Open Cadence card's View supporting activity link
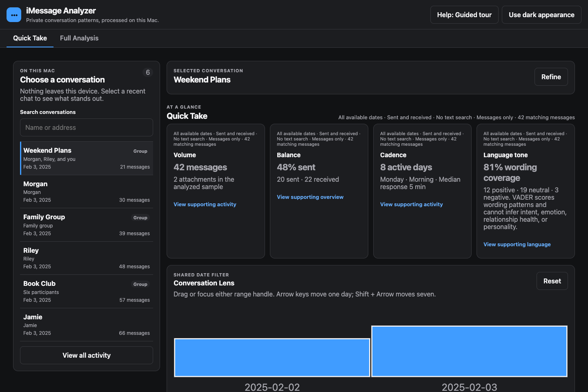Viewport: 588px width, 392px height. (x=412, y=204)
